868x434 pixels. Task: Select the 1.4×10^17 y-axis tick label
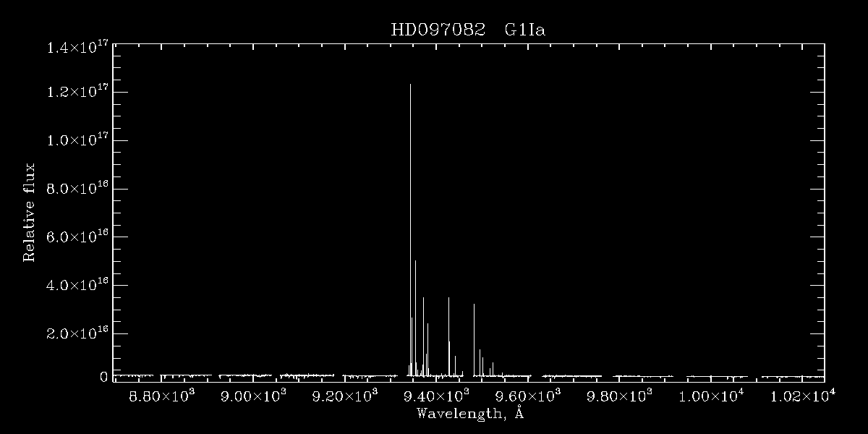tap(77, 48)
